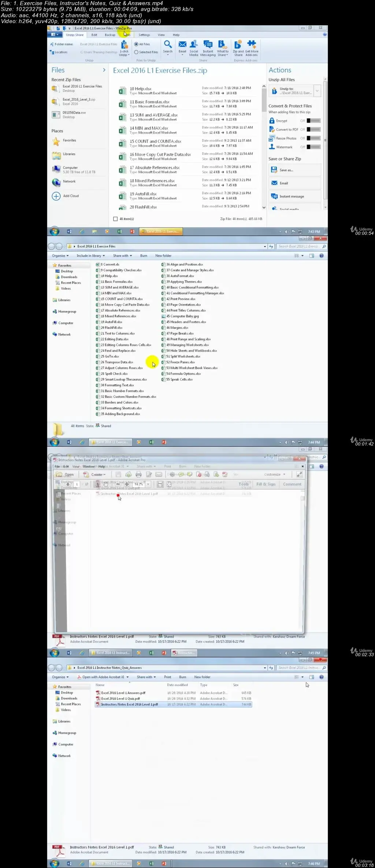375x868 pixels.
Task: Open recent zip Excel_2016_Level_3.zip
Action: click(74, 101)
